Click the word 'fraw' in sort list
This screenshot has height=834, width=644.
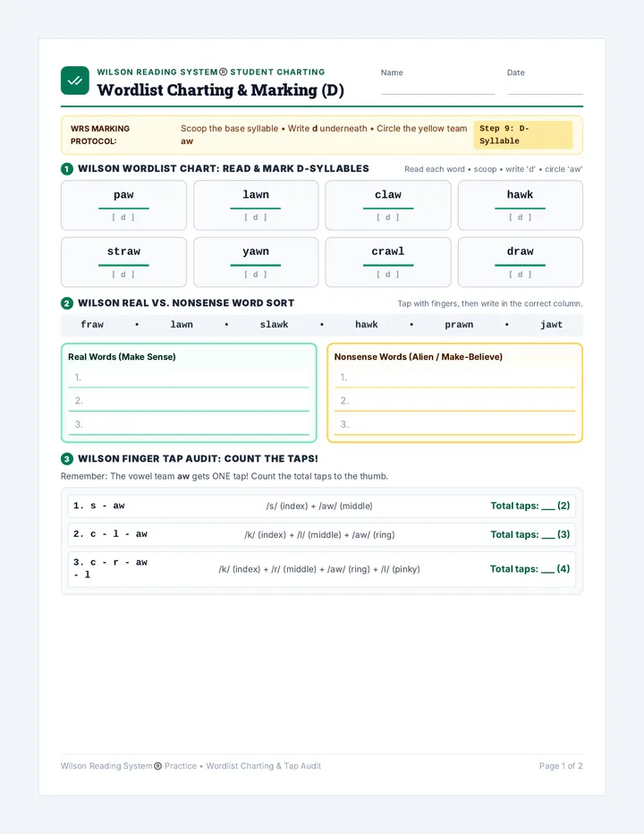92,325
